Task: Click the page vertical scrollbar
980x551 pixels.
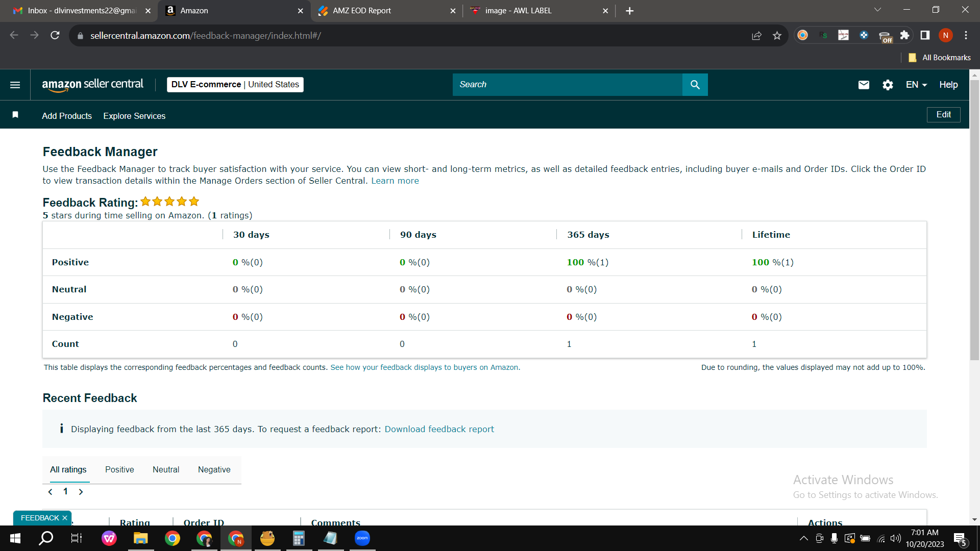Action: coord(974,219)
